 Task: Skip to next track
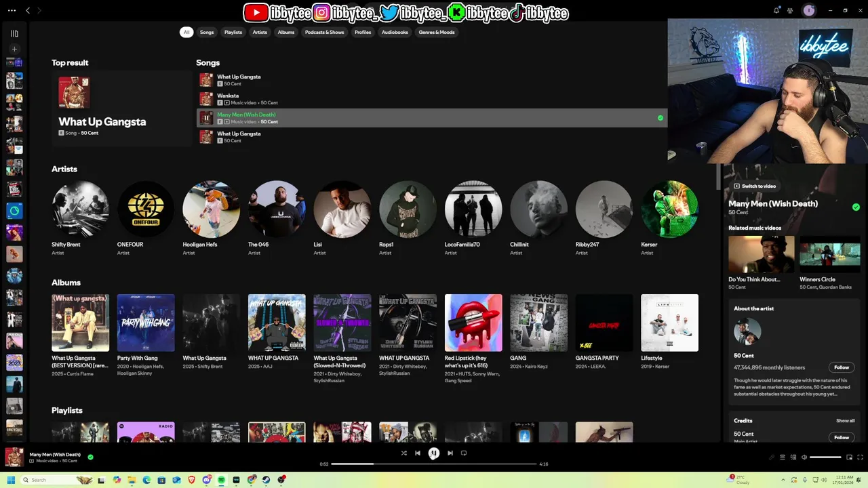tap(450, 453)
